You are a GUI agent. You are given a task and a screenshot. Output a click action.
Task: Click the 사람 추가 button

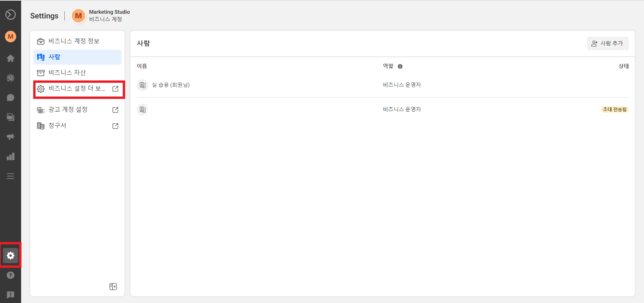607,44
